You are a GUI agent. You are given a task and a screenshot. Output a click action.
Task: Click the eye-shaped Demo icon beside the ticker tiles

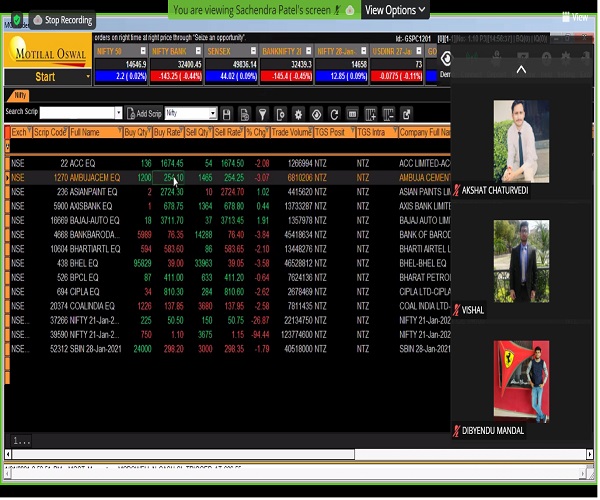(446, 59)
